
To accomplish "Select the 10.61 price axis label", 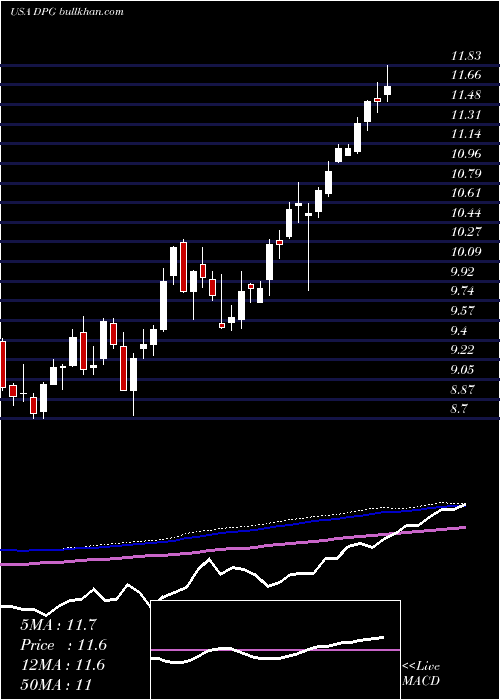I will click(466, 193).
